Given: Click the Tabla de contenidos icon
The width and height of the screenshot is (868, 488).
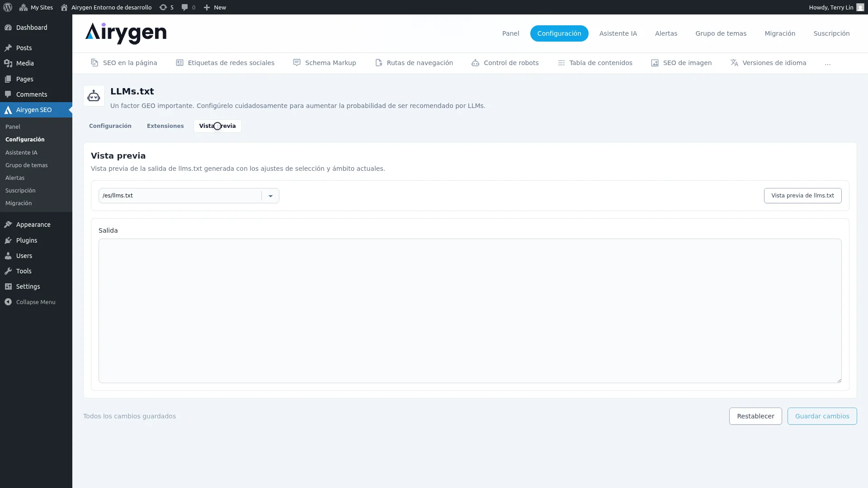Looking at the screenshot, I should 561,63.
